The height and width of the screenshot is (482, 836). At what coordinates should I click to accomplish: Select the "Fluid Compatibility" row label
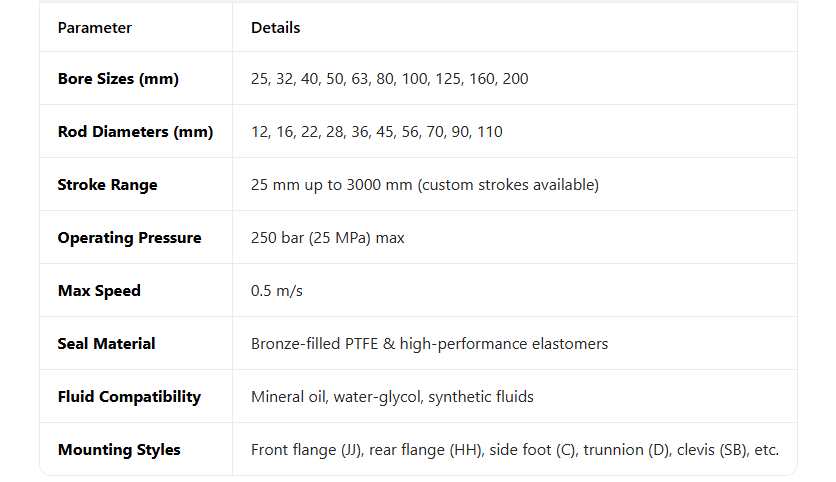coord(129,397)
